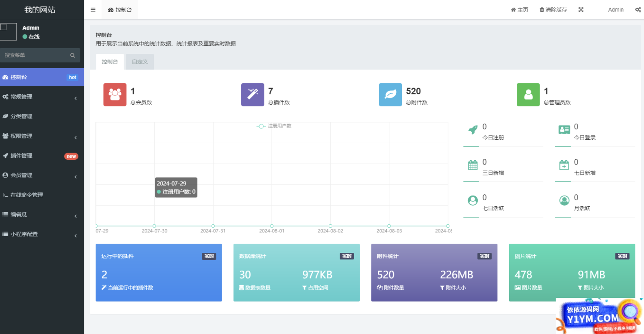Click the 数据表数量 database icon
Image resolution: width=644 pixels, height=334 pixels.
pyautogui.click(x=242, y=288)
